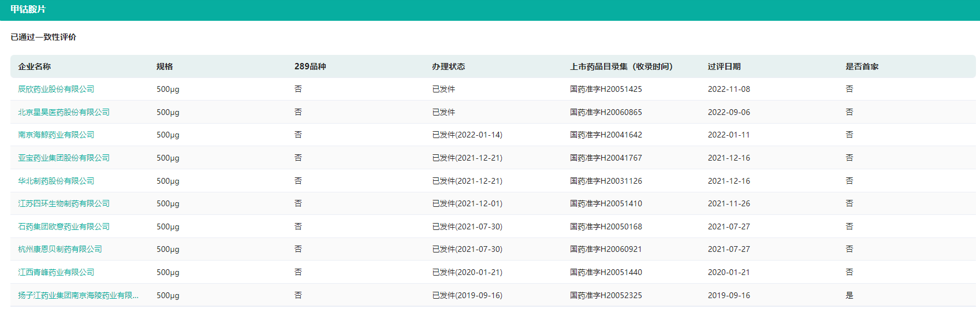980x312 pixels.
Task: Click the 过评日期 column header
Action: [x=724, y=66]
